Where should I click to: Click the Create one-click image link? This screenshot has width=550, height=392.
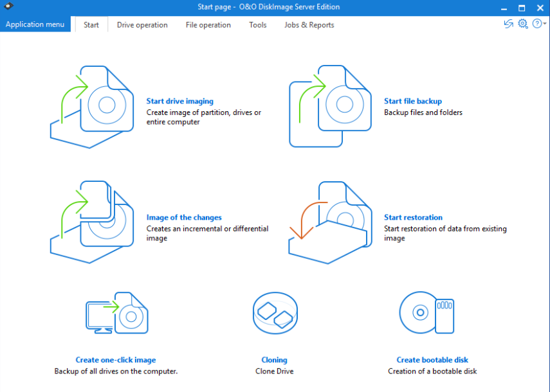pos(116,360)
